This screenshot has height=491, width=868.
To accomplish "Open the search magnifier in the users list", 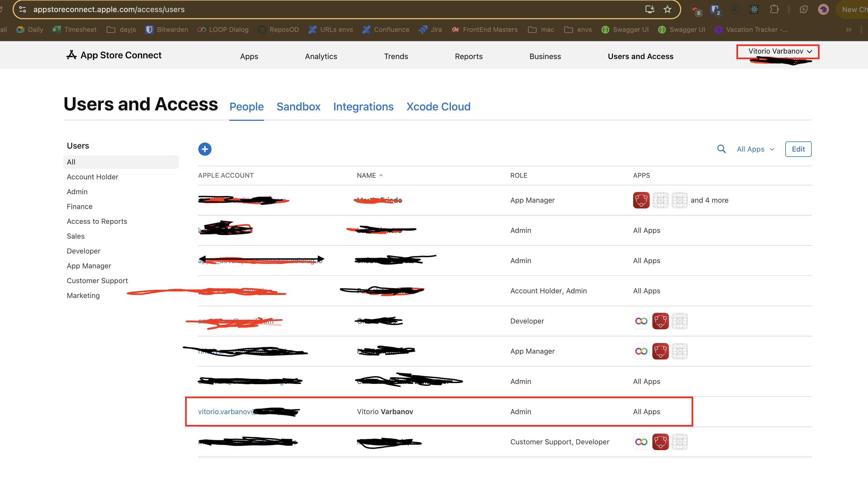I will (721, 149).
